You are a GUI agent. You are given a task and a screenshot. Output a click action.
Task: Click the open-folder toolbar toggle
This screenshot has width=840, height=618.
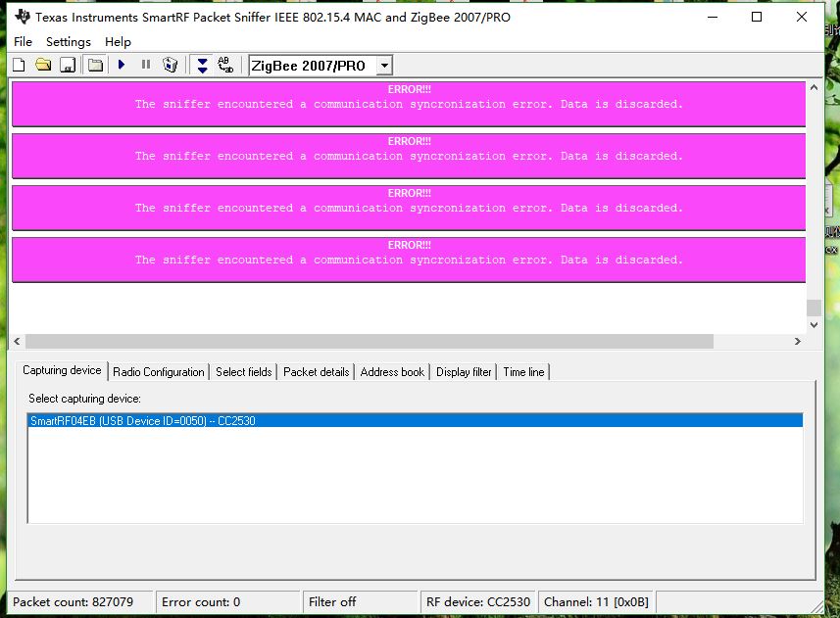(95, 66)
